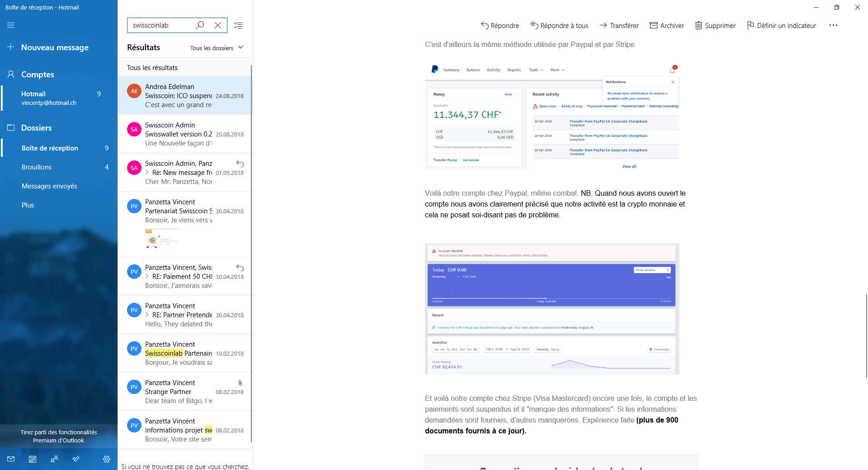Archive the email with Archiver
868x470 pixels.
coord(667,25)
